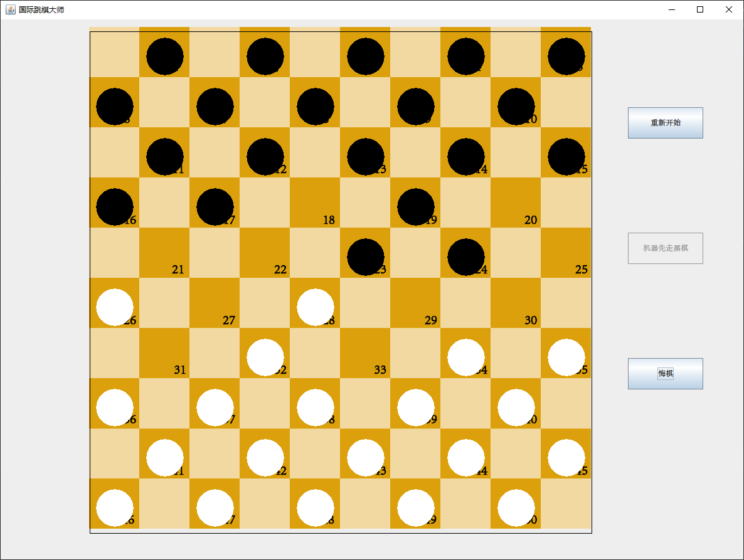Choose the white piece on square 44
This screenshot has width=744, height=560.
(x=466, y=458)
